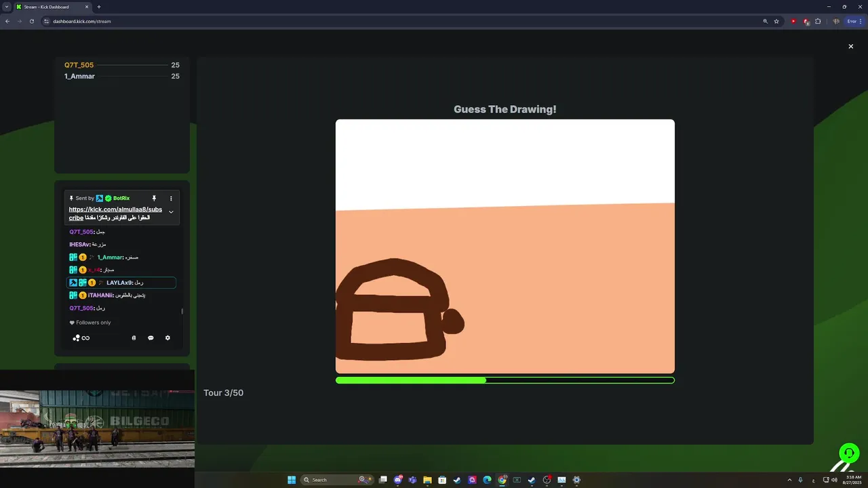Select the Stream - Kick Dashboard tab
Viewport: 868px width, 488px height.
pos(53,7)
